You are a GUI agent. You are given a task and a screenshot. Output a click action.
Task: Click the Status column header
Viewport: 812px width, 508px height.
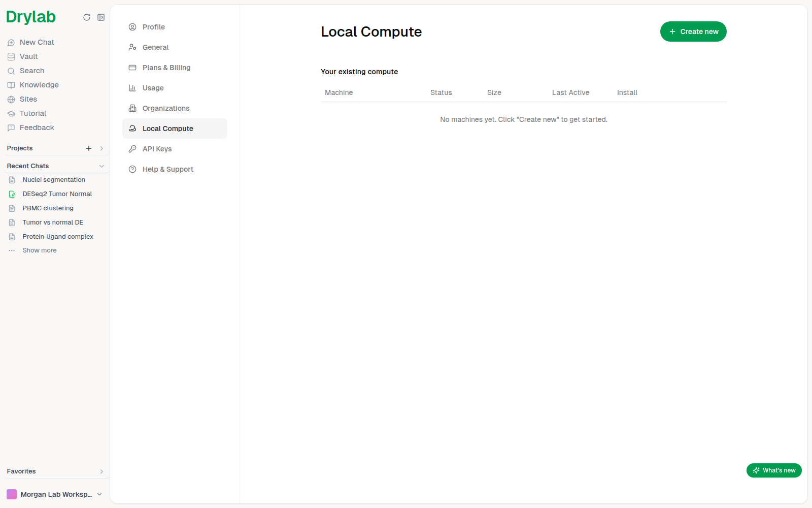pyautogui.click(x=441, y=92)
